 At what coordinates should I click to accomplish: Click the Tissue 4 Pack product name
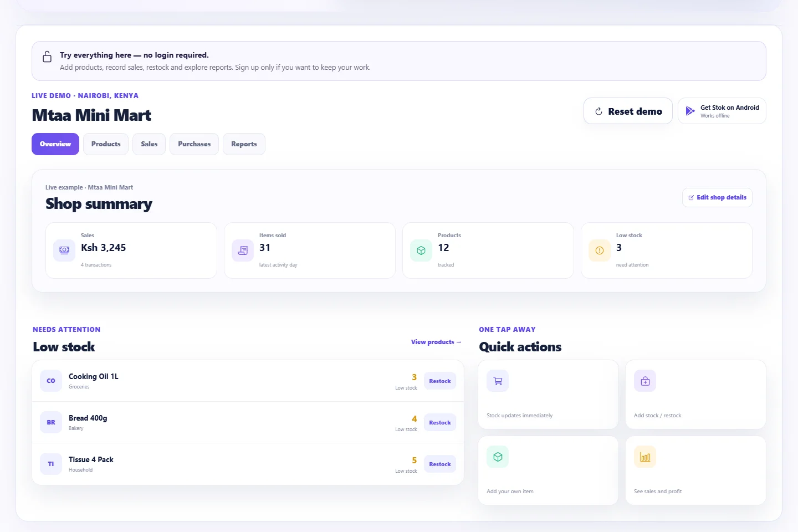(x=91, y=459)
